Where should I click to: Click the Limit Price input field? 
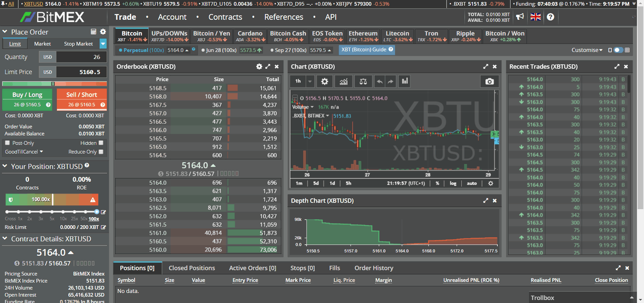tap(81, 72)
